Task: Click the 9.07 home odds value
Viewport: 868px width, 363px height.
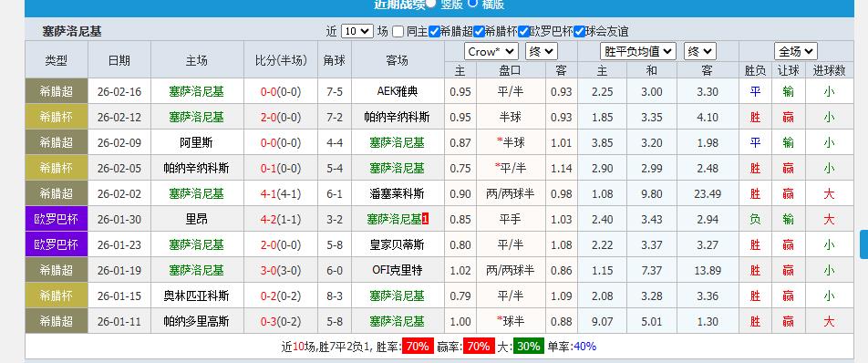Action: click(x=603, y=321)
